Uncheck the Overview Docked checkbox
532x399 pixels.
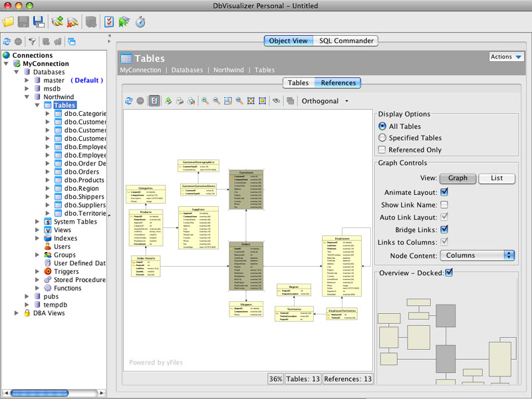point(449,273)
